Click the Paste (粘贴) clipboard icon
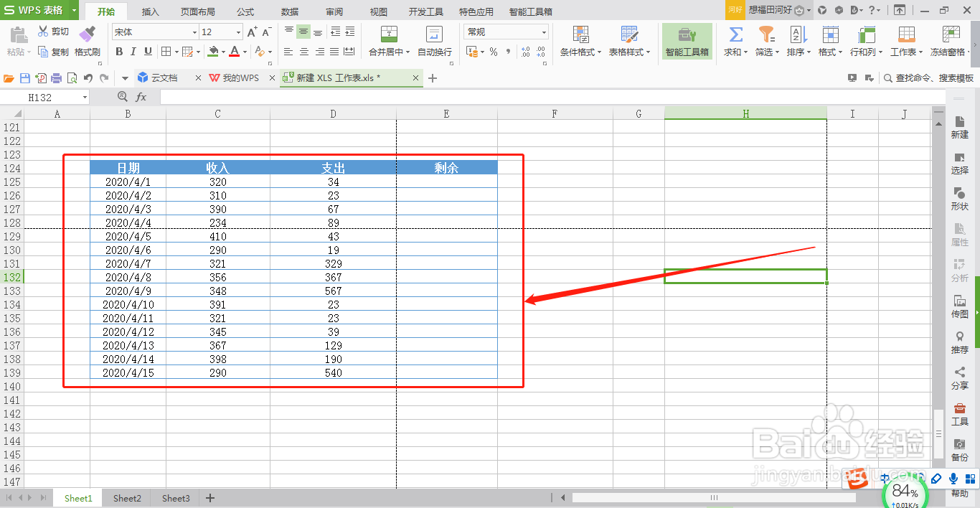Viewport: 980px width, 508px height. tap(19, 34)
